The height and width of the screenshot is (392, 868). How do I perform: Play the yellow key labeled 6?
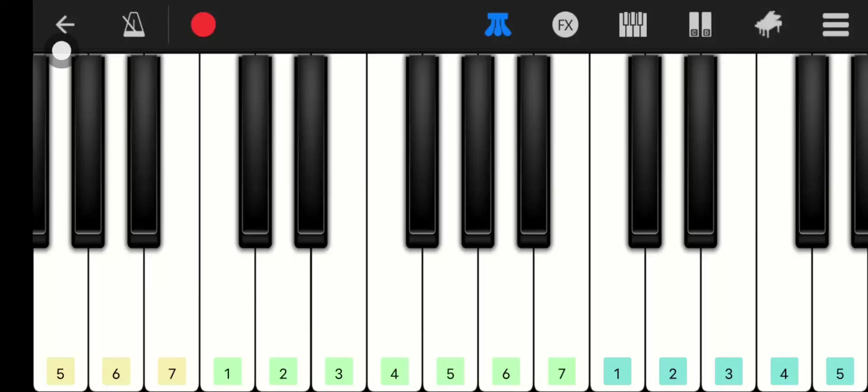coord(116,316)
